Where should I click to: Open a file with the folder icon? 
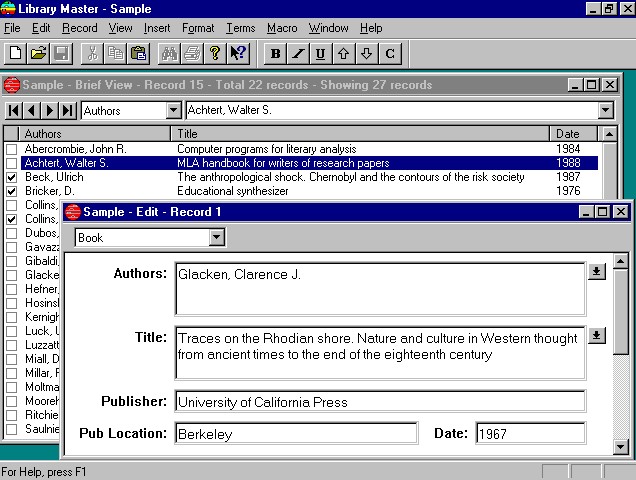38,54
